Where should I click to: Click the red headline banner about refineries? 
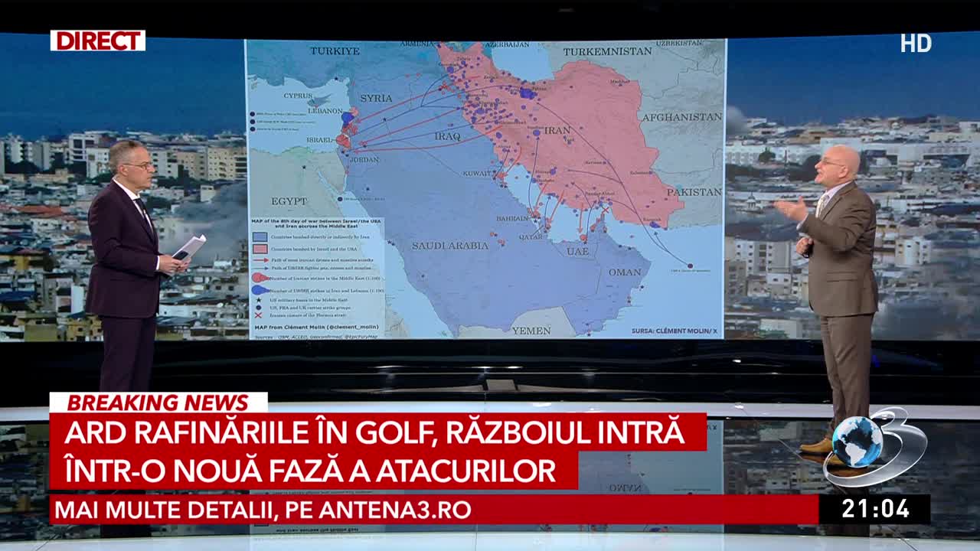click(x=375, y=452)
